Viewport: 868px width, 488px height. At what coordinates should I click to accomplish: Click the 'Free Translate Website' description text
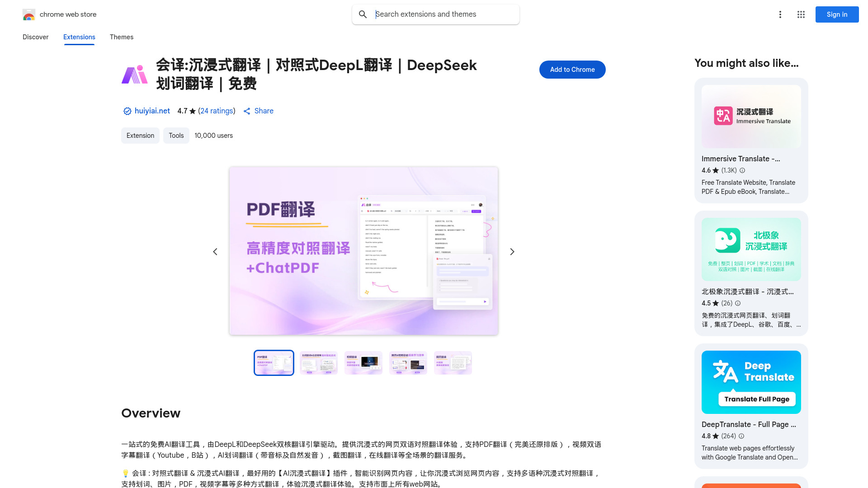coord(749,187)
